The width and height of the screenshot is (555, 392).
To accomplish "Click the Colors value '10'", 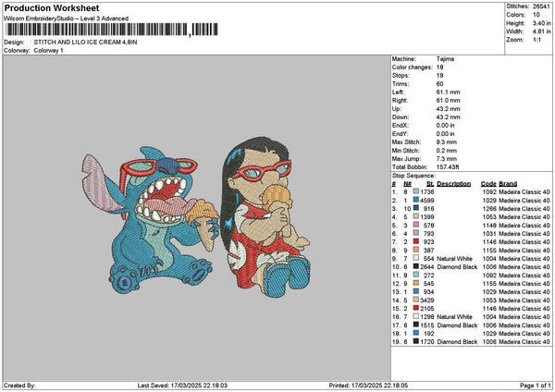I will pos(536,15).
